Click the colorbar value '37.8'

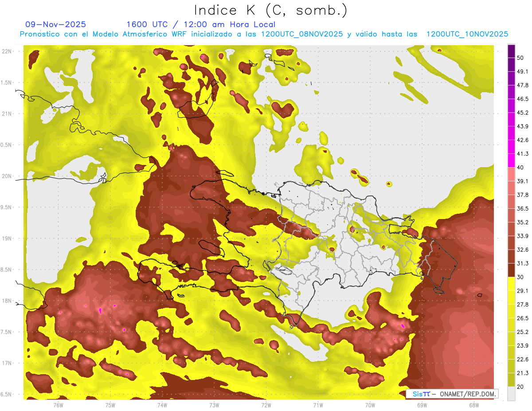click(523, 195)
